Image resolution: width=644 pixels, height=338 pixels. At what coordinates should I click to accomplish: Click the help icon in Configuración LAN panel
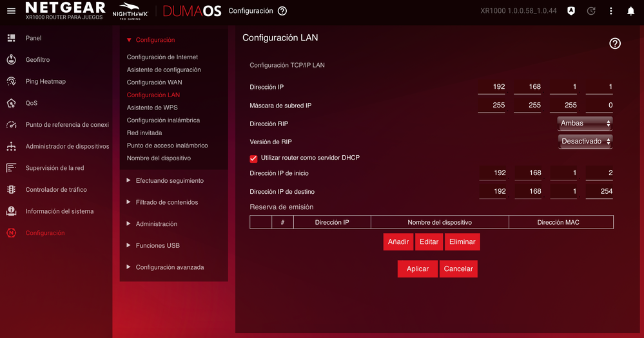click(615, 44)
